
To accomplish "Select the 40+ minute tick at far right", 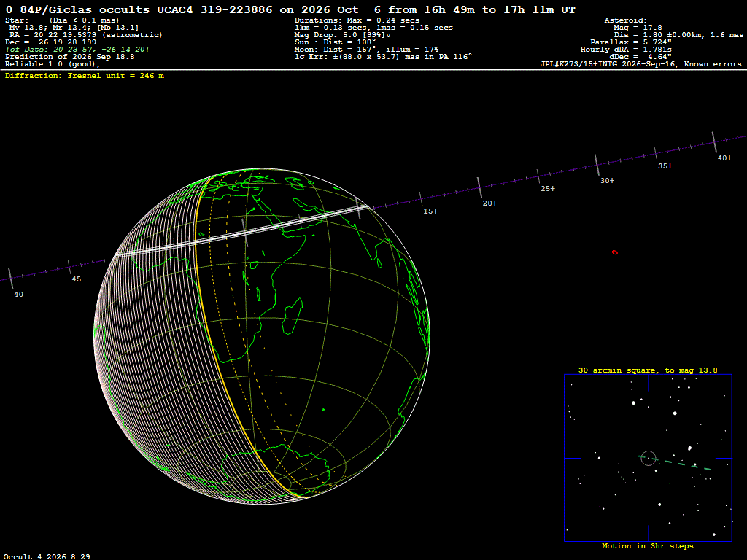I will (x=714, y=142).
